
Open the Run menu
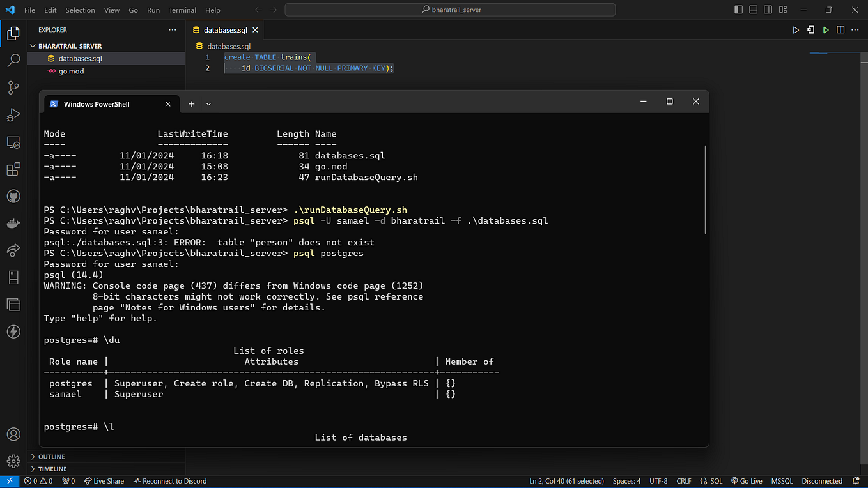153,10
